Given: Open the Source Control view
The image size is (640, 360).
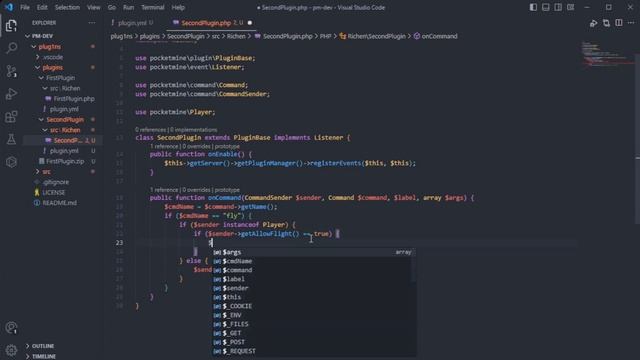Looking at the screenshot, I should click(11, 71).
